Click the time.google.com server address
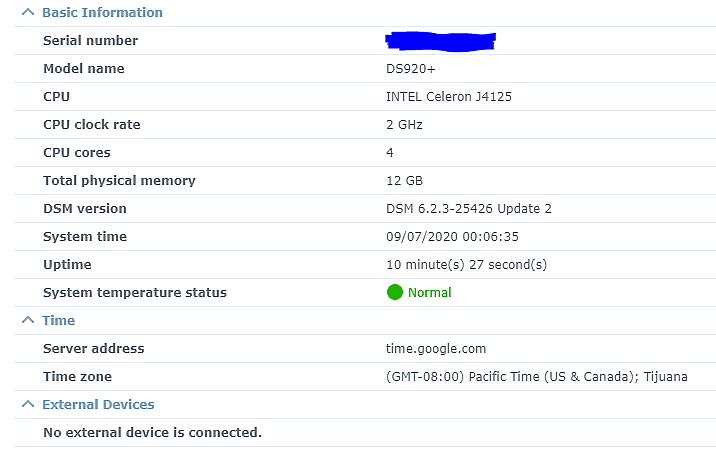Screen dimensions: 716x453 click(x=436, y=348)
